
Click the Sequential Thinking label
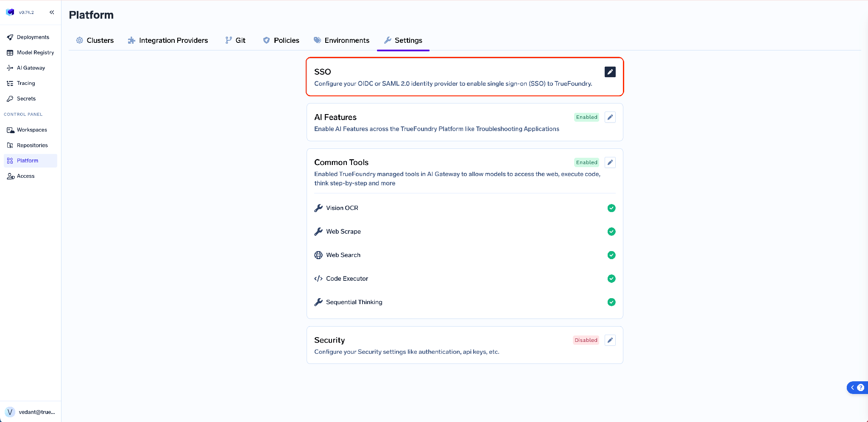pos(354,302)
